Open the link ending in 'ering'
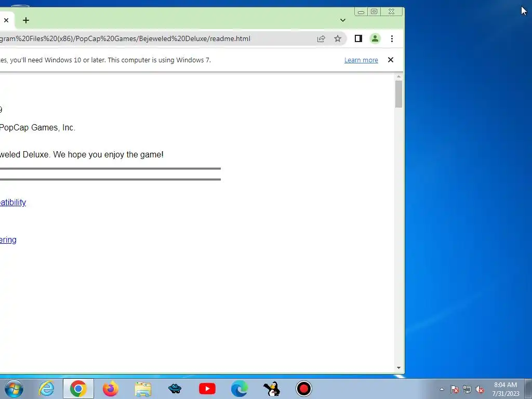The image size is (532, 399). click(x=8, y=240)
